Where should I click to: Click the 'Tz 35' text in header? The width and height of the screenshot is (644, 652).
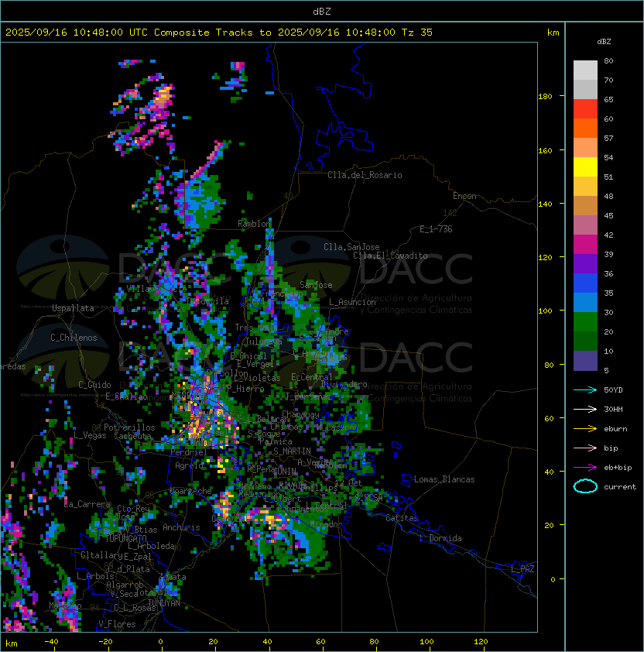[x=417, y=33]
